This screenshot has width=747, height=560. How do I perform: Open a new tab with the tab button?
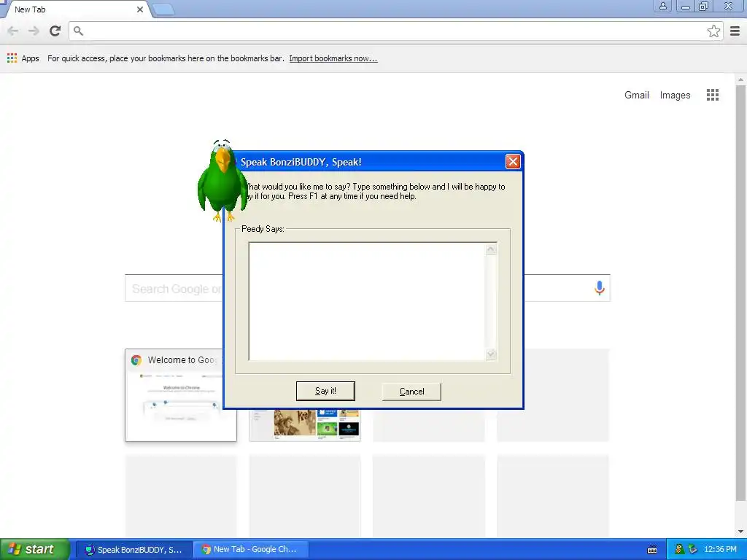pyautogui.click(x=163, y=9)
